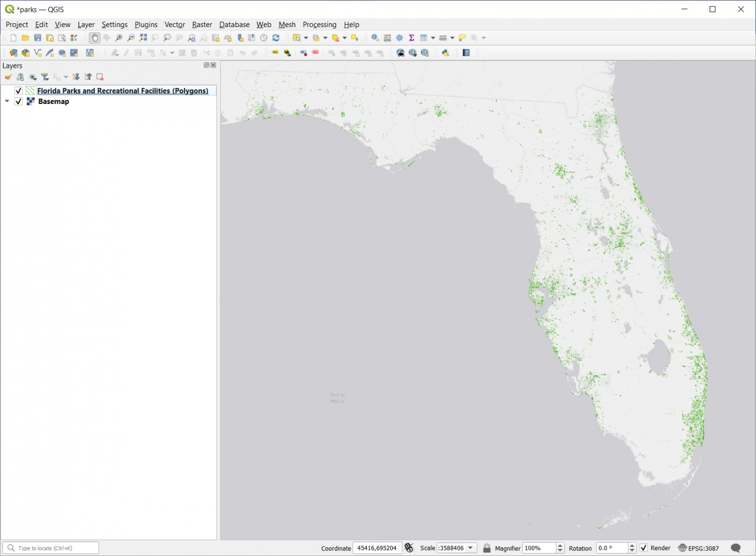Click Zoom Full Extent icon

143,37
